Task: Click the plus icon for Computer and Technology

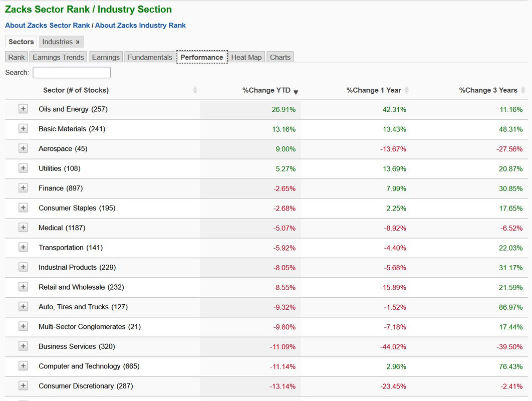Action: (23, 366)
